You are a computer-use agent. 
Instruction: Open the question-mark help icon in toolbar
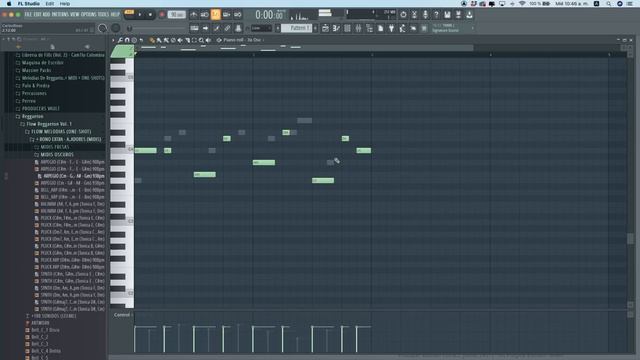point(436,15)
